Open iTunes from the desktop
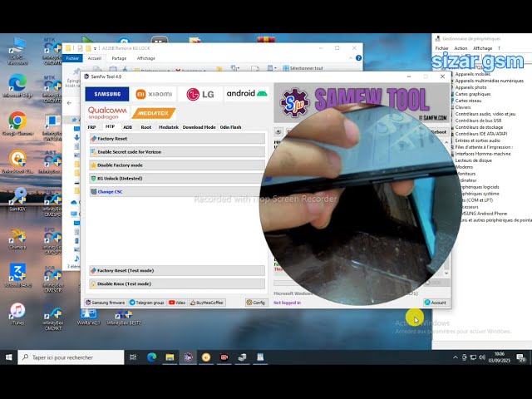The image size is (532, 399). point(17,313)
